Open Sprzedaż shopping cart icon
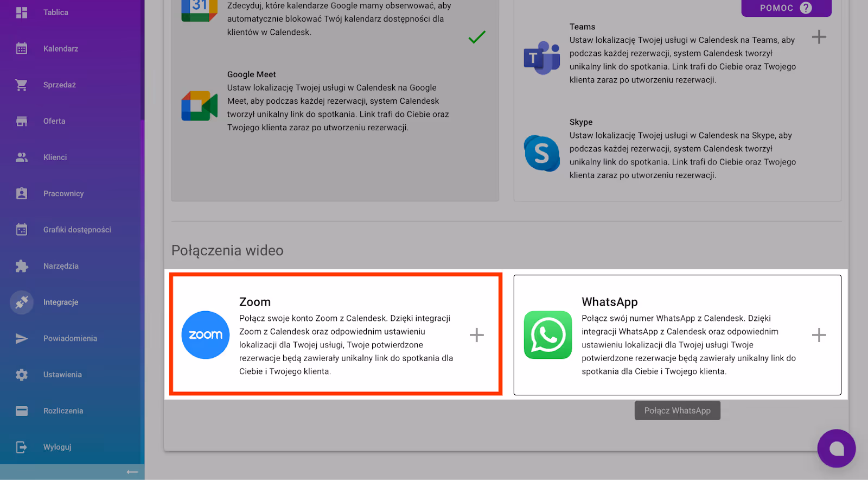Image resolution: width=868 pixels, height=480 pixels. point(22,85)
